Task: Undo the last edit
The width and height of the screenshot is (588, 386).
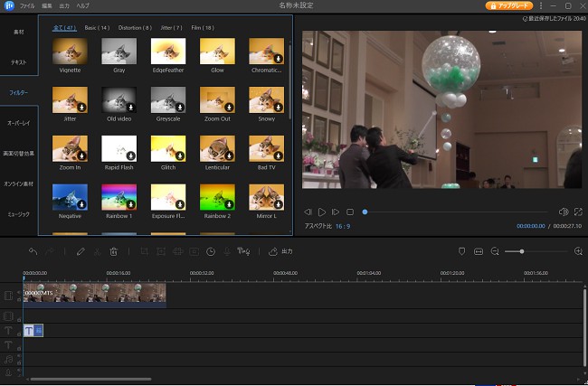Action: point(33,251)
